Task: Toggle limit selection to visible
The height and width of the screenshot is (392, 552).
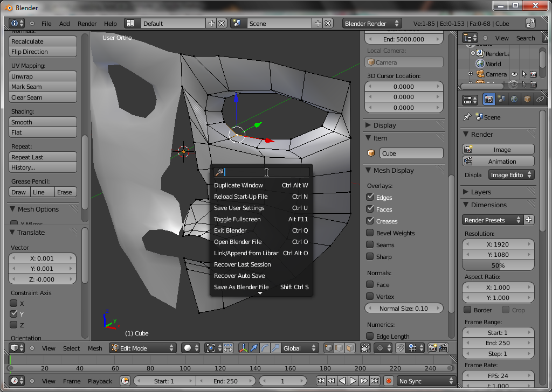Action: (x=365, y=348)
